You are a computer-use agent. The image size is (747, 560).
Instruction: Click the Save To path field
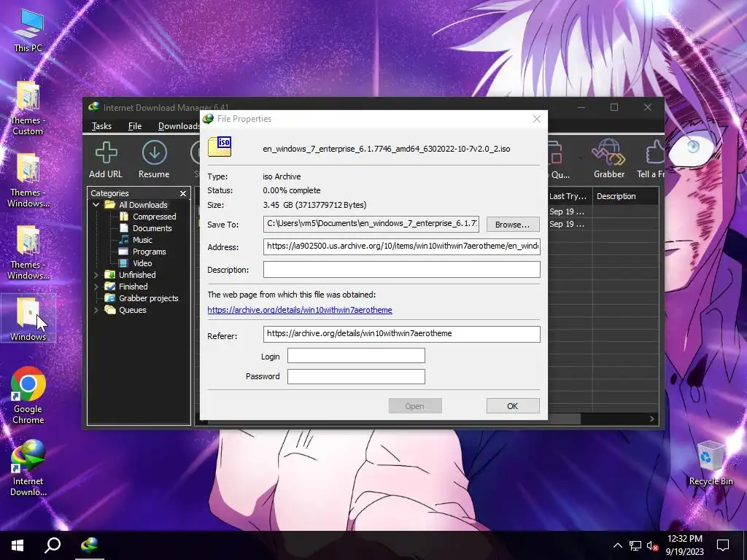tap(371, 225)
